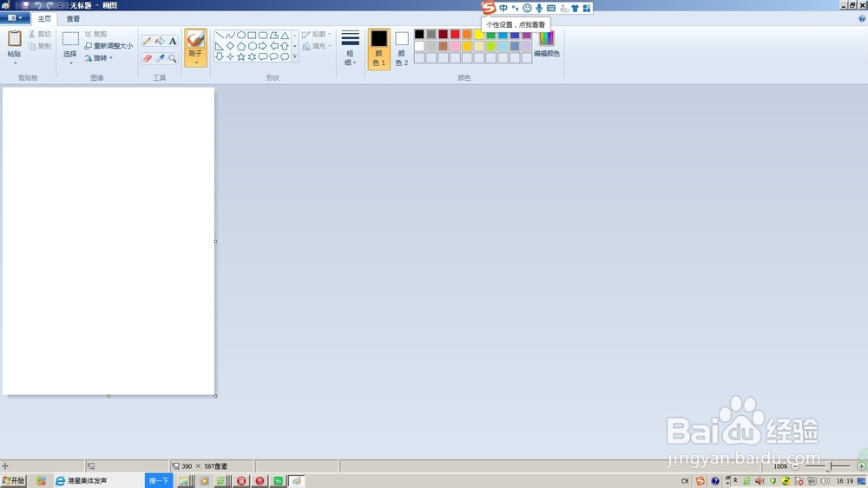868x488 pixels.
Task: Click the Save icon in title bar
Action: (25, 5)
